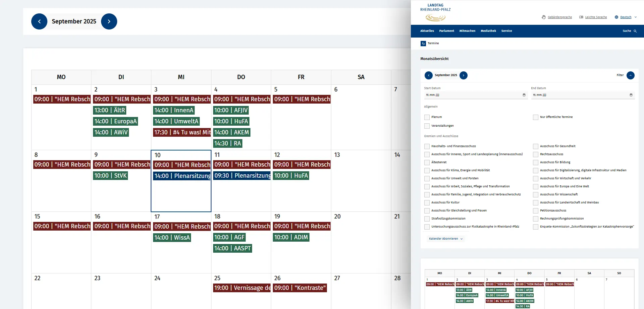Open the Parlament menu
Screen dimensions: 644x309
(x=446, y=31)
